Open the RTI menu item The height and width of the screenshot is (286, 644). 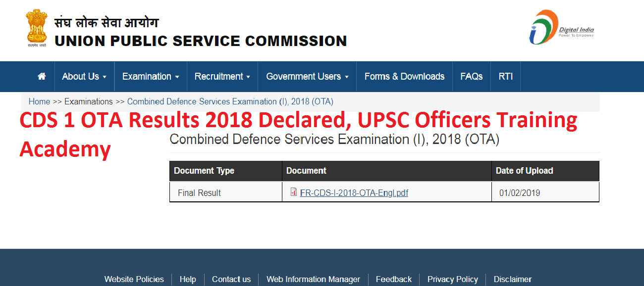(x=505, y=76)
